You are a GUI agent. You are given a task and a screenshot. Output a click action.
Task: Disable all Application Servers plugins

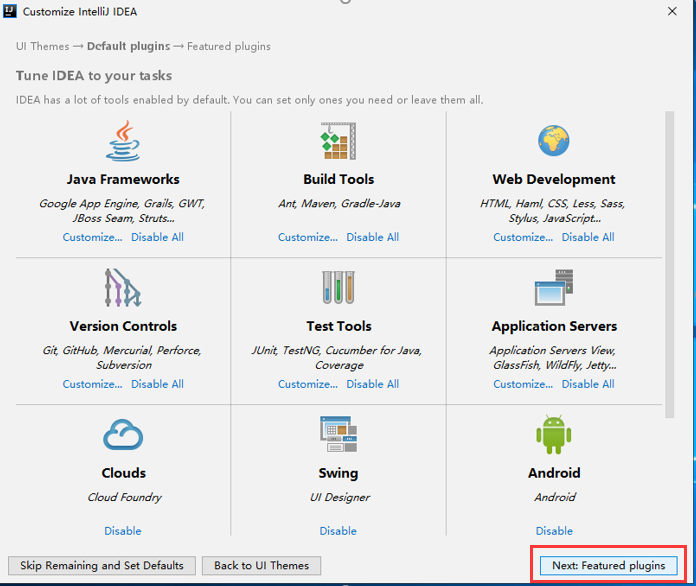click(588, 384)
